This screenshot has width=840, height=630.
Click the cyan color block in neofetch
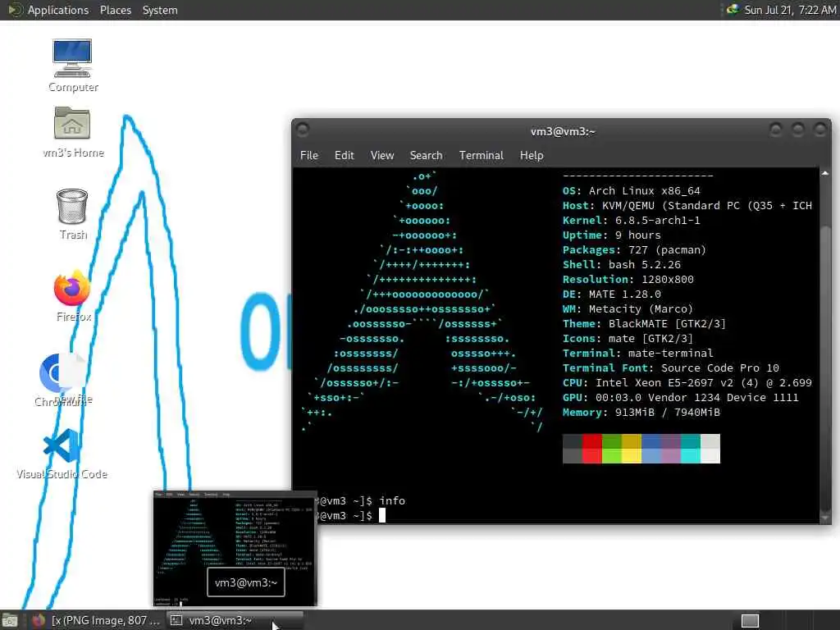coord(691,449)
